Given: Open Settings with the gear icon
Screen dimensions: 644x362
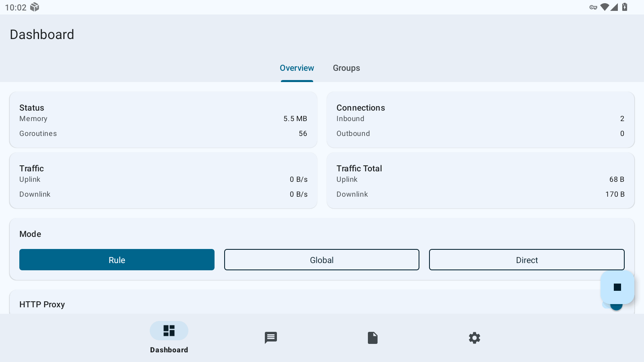Looking at the screenshot, I should click(x=475, y=338).
